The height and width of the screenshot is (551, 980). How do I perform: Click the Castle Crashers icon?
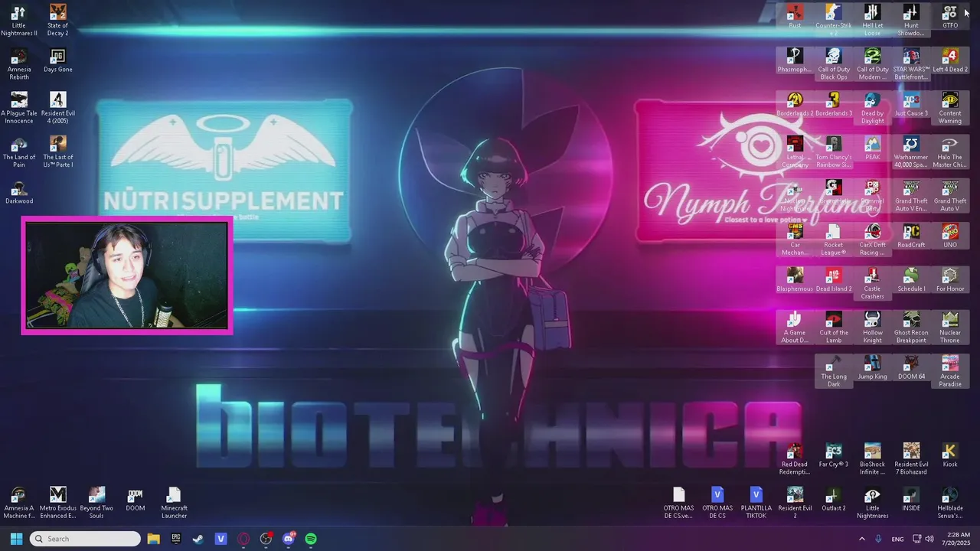(872, 283)
